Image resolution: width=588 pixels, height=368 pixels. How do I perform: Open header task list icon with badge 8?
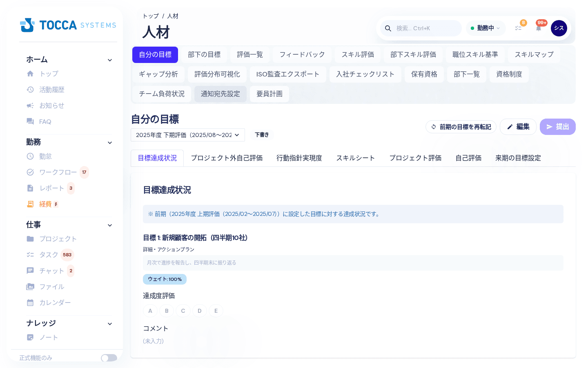518,28
